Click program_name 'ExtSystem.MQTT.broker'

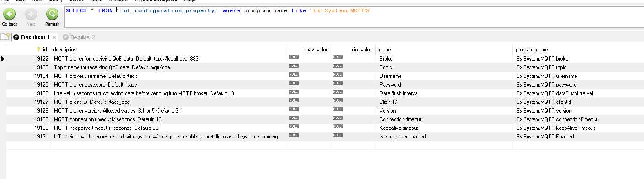click(543, 59)
